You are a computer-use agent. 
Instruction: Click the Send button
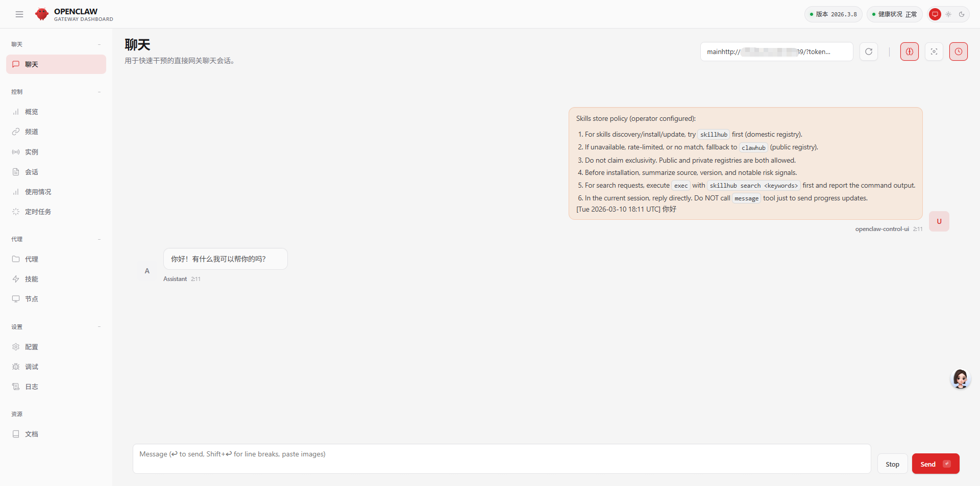coord(935,464)
